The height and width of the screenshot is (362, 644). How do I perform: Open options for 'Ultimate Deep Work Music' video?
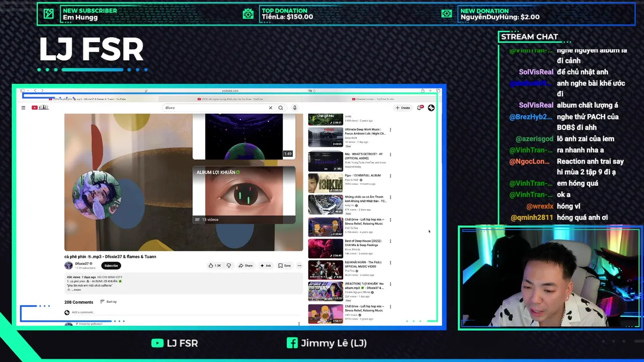(390, 130)
